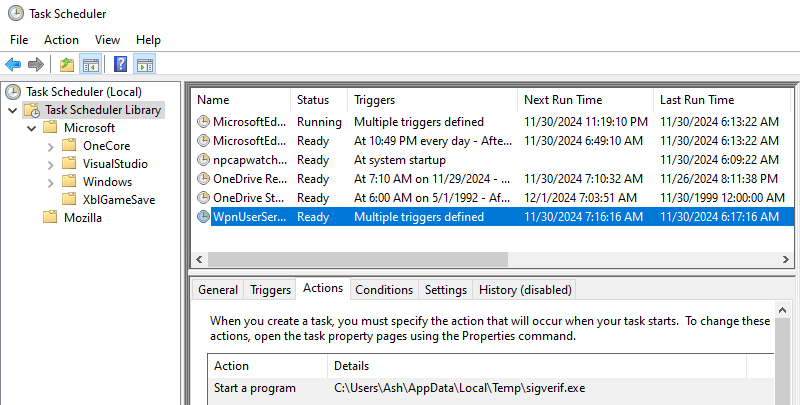Expand the Windows folder in the tree
The image size is (800, 405).
pyautogui.click(x=51, y=182)
